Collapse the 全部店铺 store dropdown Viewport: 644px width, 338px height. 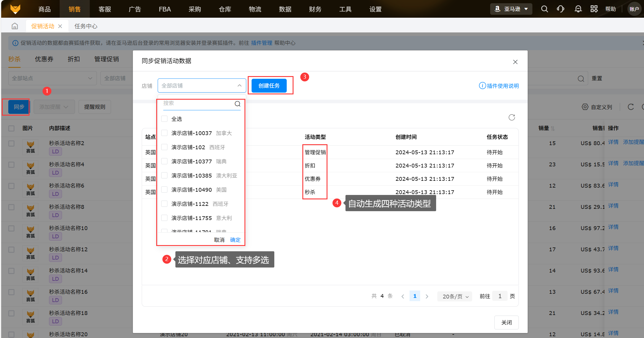click(239, 86)
